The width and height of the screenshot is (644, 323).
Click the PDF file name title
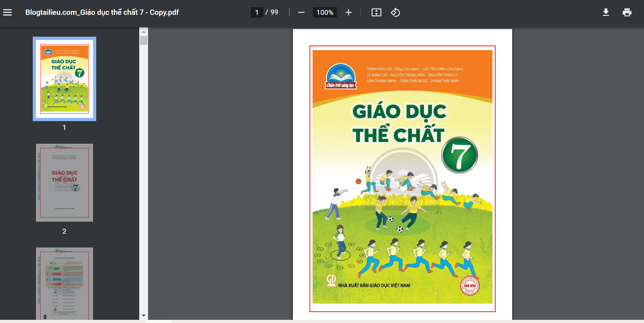(102, 12)
